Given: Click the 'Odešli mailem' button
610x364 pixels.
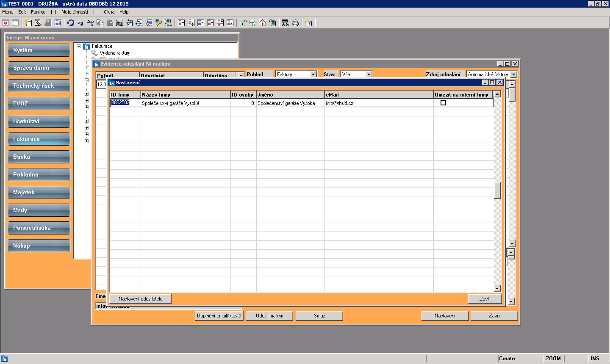Looking at the screenshot, I should [269, 316].
